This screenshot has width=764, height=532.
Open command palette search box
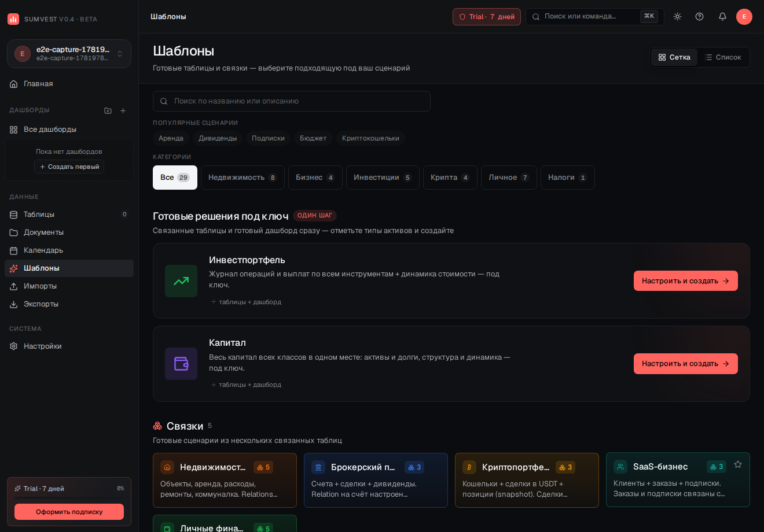(594, 17)
